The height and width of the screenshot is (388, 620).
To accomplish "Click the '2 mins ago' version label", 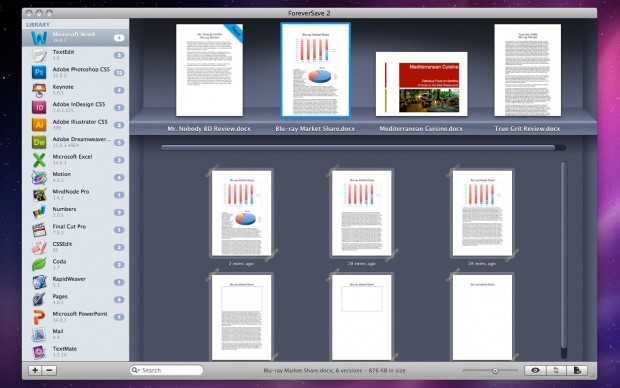I will coord(241,263).
